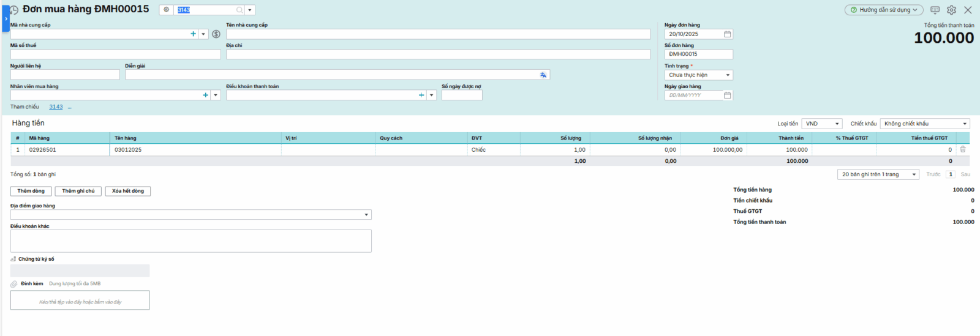Open the Tình trạng status dropdown
The height and width of the screenshot is (336, 980).
(x=728, y=75)
